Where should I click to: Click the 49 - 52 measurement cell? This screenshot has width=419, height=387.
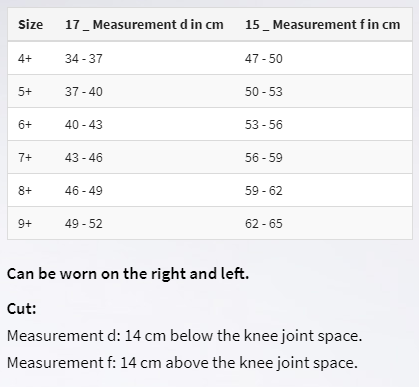click(x=84, y=224)
